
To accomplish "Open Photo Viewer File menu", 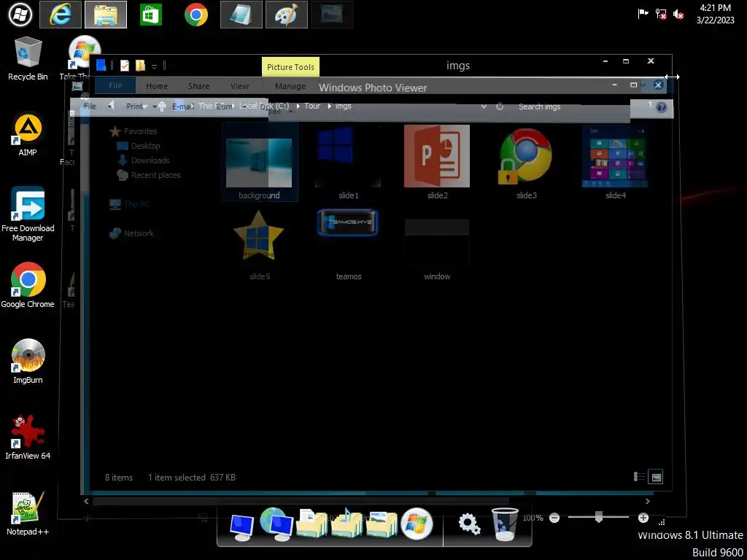I will [90, 106].
